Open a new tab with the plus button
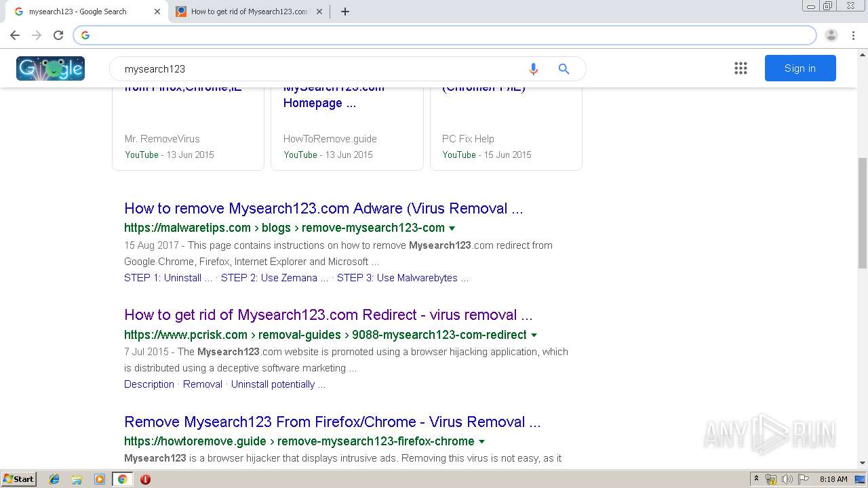The image size is (868, 488). 345,12
